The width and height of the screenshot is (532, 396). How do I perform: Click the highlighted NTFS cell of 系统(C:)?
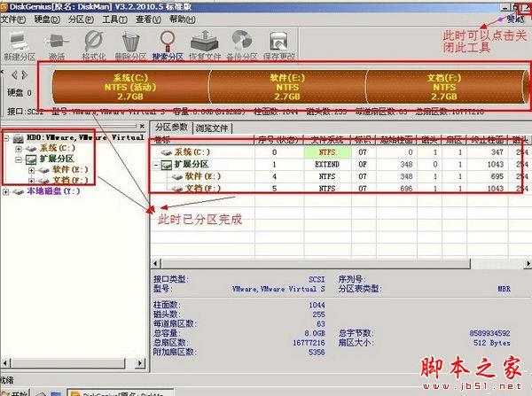[x=327, y=152]
